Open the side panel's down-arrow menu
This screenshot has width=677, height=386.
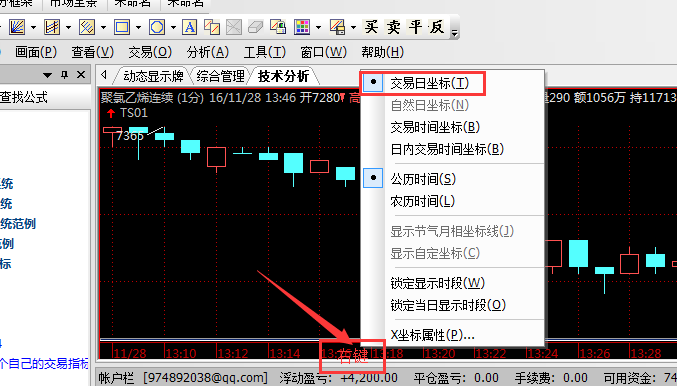[x=47, y=75]
